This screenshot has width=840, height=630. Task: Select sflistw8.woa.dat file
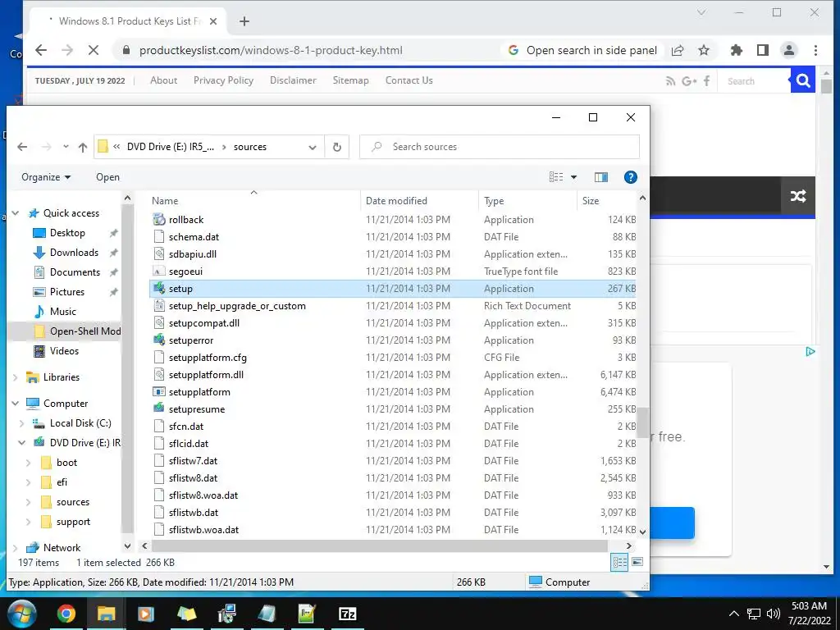point(392,495)
